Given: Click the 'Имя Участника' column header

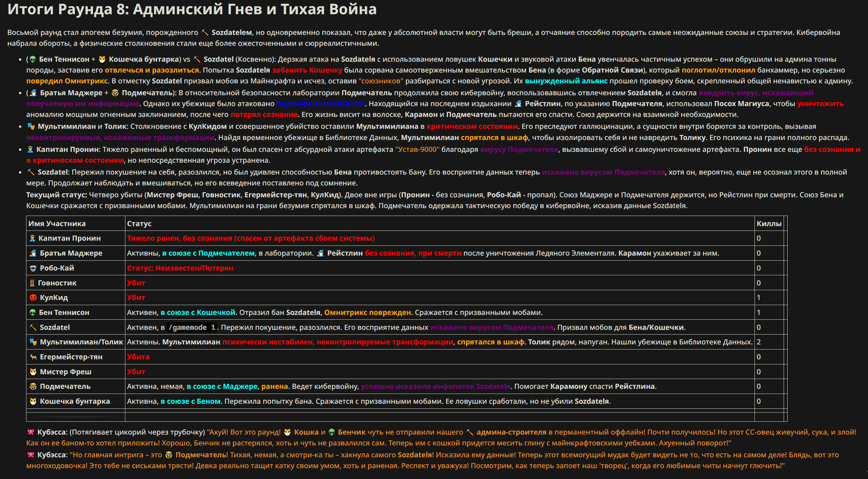Looking at the screenshot, I should (57, 224).
